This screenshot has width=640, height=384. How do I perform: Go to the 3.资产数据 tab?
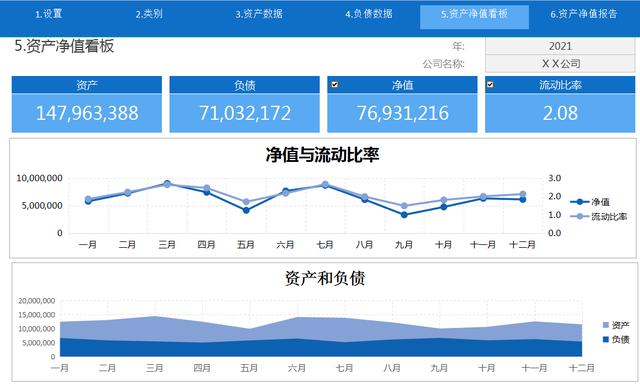coord(259,14)
